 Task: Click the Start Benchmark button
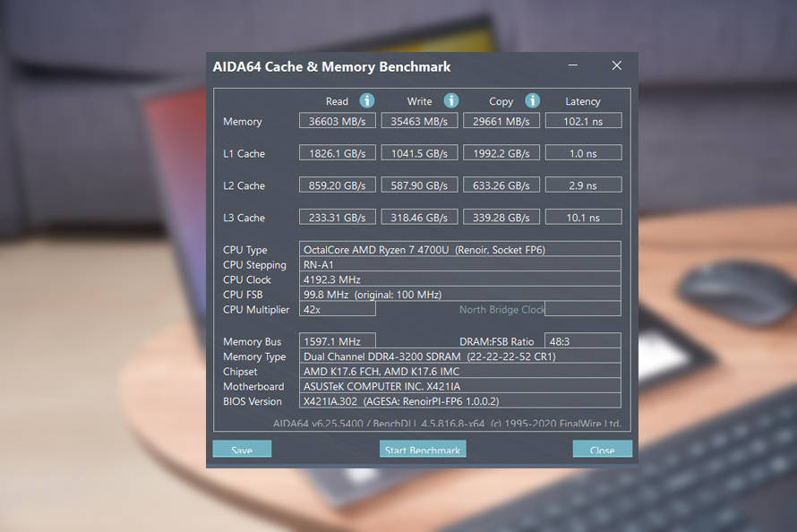(423, 450)
